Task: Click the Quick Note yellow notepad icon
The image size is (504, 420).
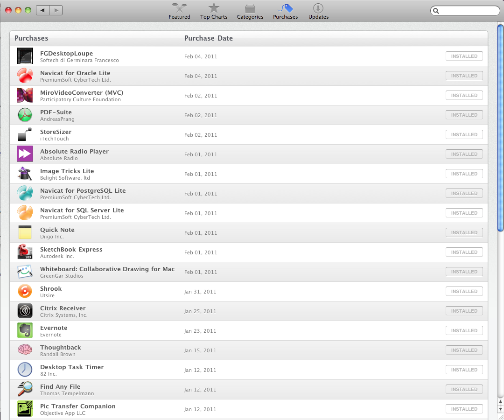Action: (x=25, y=232)
